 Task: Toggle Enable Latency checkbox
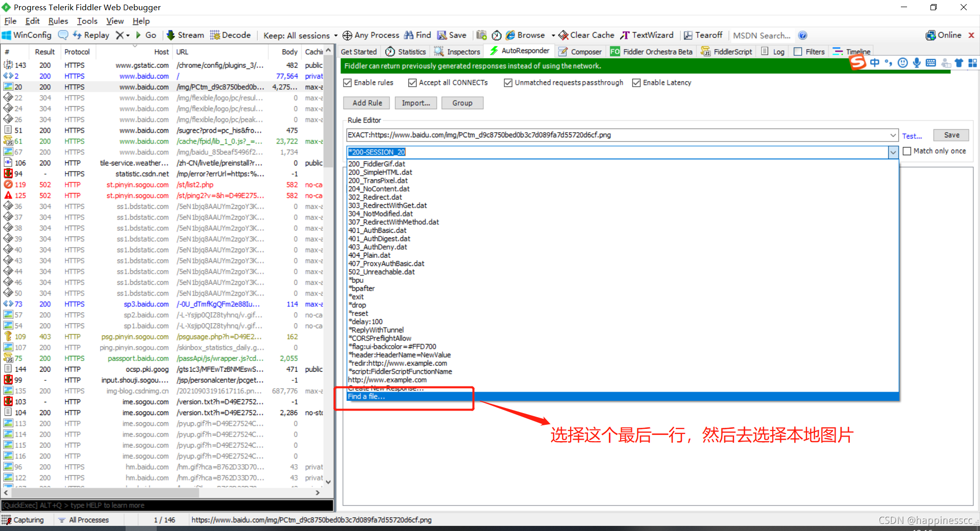[636, 83]
